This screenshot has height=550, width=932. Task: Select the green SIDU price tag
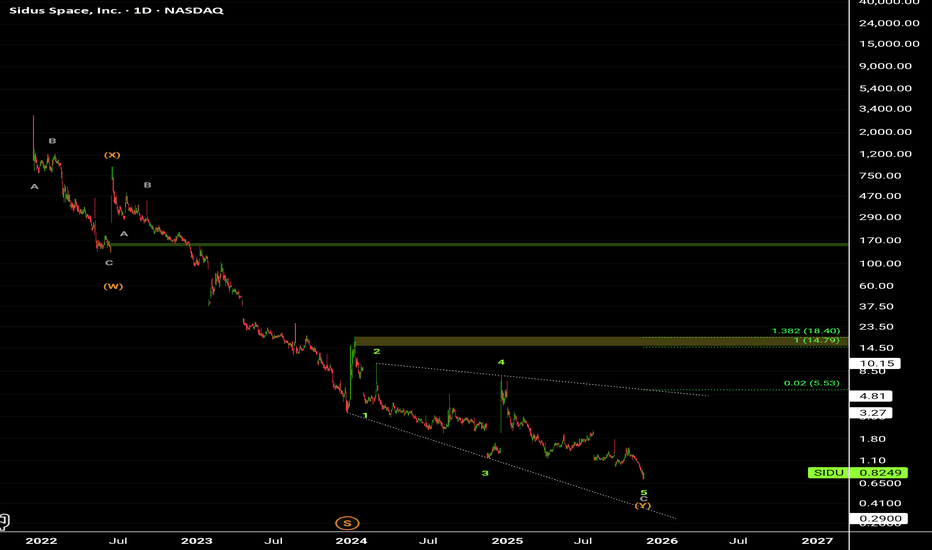click(x=829, y=473)
